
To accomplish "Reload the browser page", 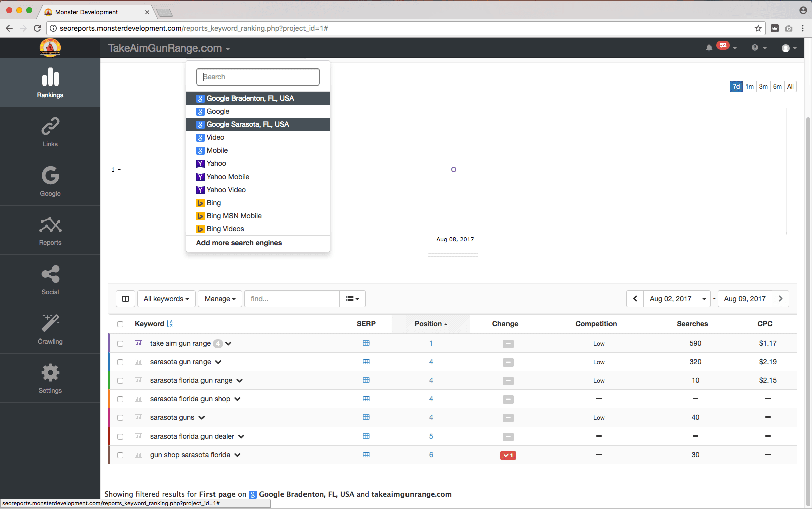I will (x=37, y=28).
